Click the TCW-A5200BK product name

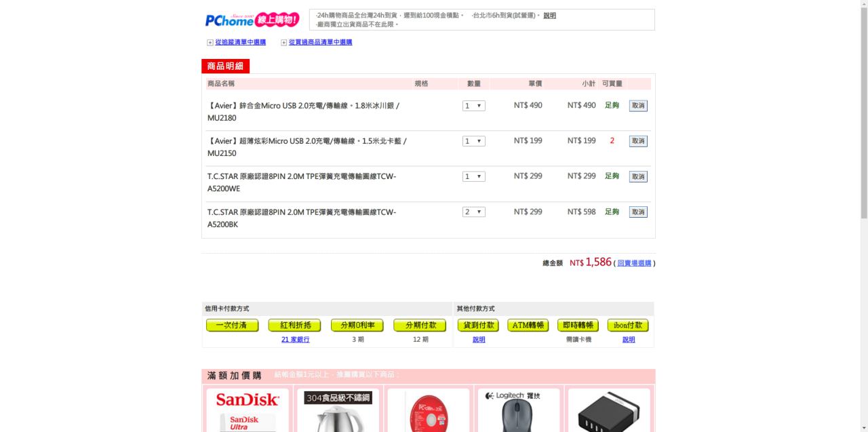pyautogui.click(x=302, y=218)
